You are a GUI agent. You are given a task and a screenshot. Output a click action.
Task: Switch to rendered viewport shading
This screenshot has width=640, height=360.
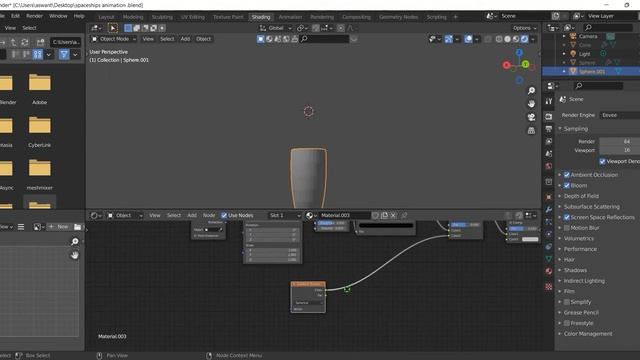tap(524, 39)
